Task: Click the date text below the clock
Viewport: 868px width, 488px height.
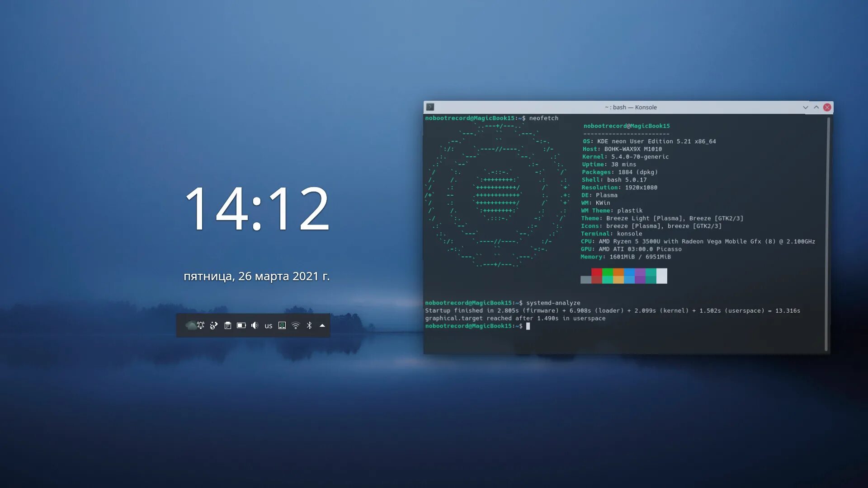Action: tap(256, 276)
